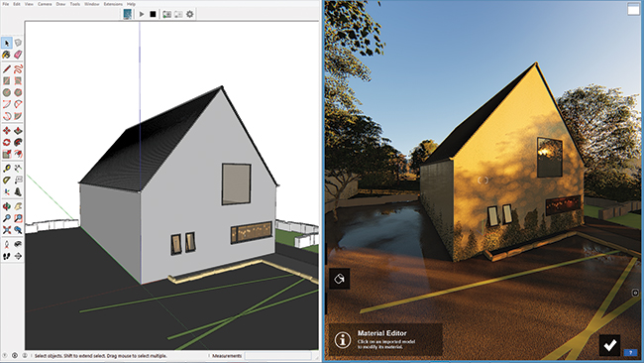Select the Select arrow tool
Image resolution: width=644 pixels, height=363 pixels.
coord(7,43)
